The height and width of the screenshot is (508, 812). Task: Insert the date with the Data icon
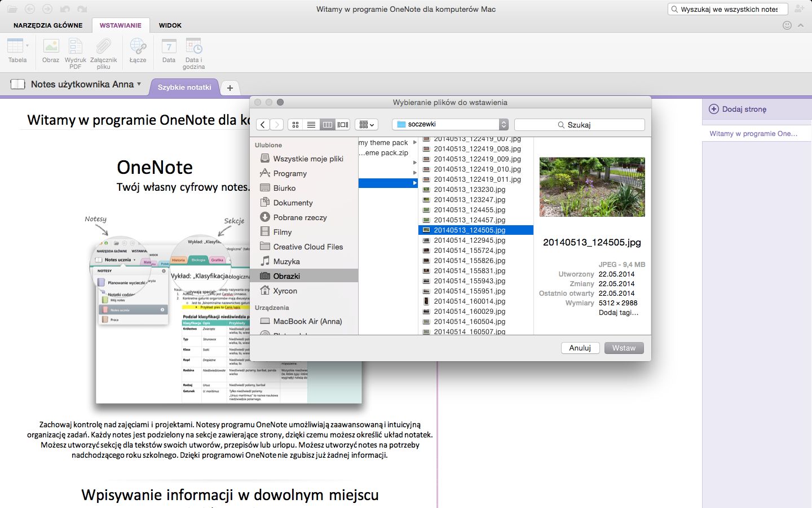tap(169, 46)
